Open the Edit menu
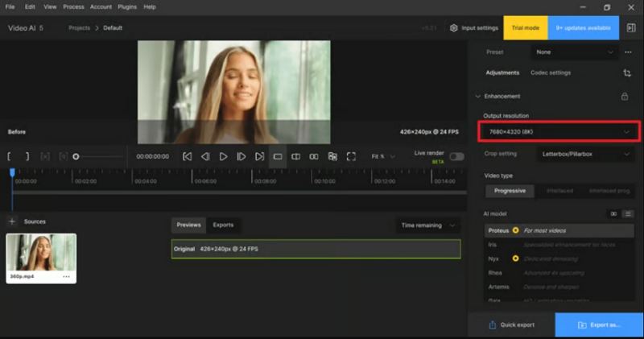Image resolution: width=644 pixels, height=339 pixels. pyautogui.click(x=30, y=7)
